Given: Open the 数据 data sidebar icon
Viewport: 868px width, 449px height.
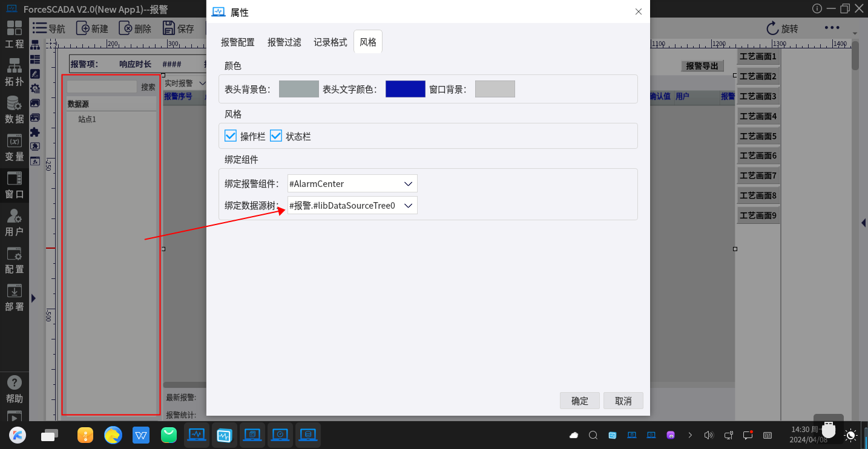Looking at the screenshot, I should tap(15, 109).
